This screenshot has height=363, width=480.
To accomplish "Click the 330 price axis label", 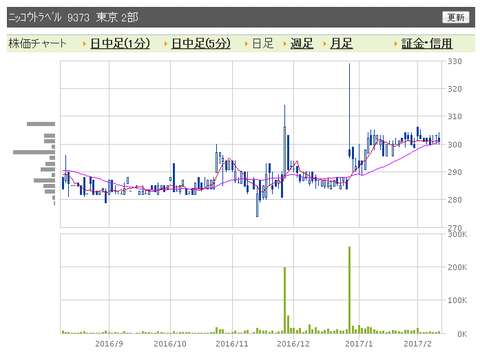I will pos(455,61).
